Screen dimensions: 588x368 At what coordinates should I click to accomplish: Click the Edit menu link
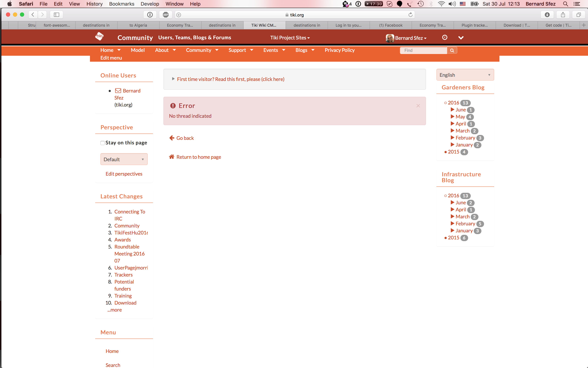point(111,58)
